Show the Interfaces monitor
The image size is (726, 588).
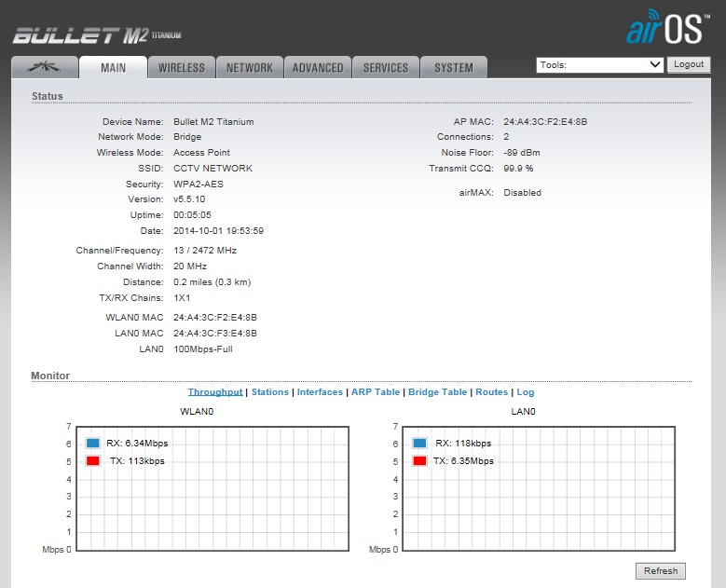(x=320, y=391)
